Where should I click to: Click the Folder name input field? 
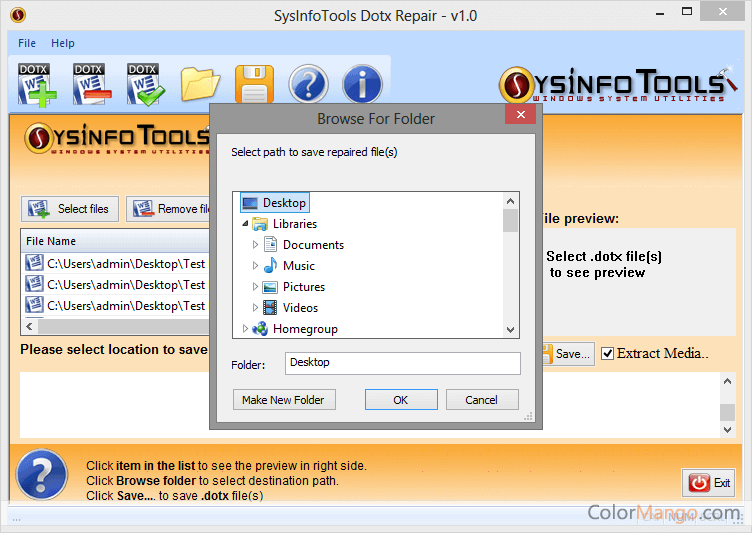point(403,363)
